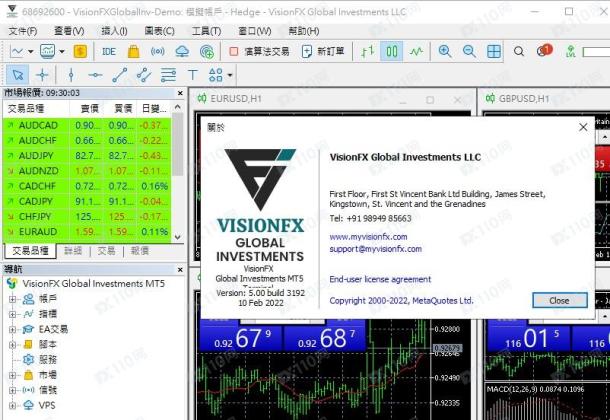The image size is (610, 420).
Task: Switch chart to candlestick mode
Action: (x=392, y=51)
